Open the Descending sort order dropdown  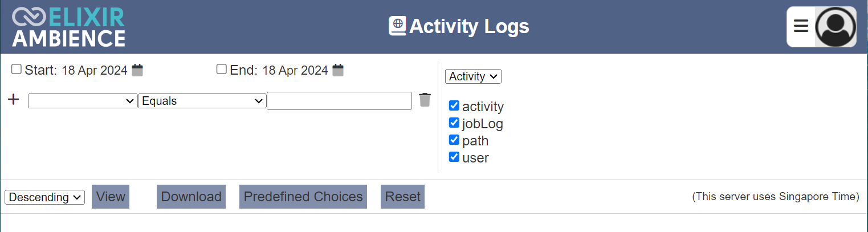point(45,197)
